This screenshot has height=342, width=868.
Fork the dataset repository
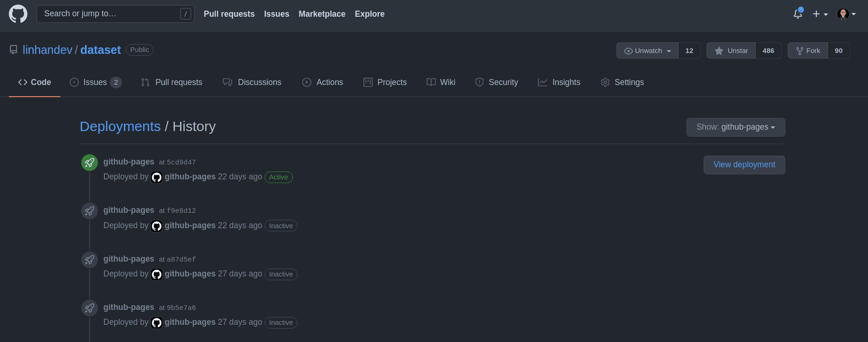point(808,51)
